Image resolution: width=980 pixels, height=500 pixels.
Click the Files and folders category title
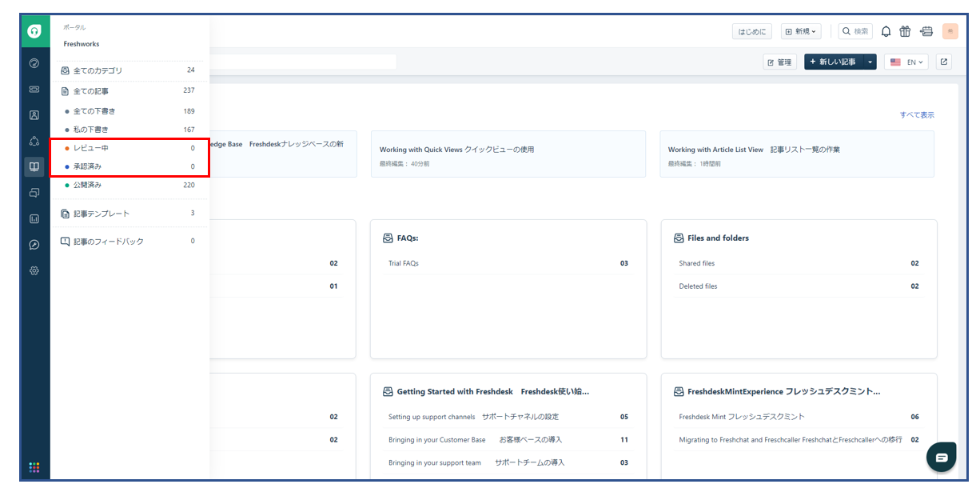[718, 238]
